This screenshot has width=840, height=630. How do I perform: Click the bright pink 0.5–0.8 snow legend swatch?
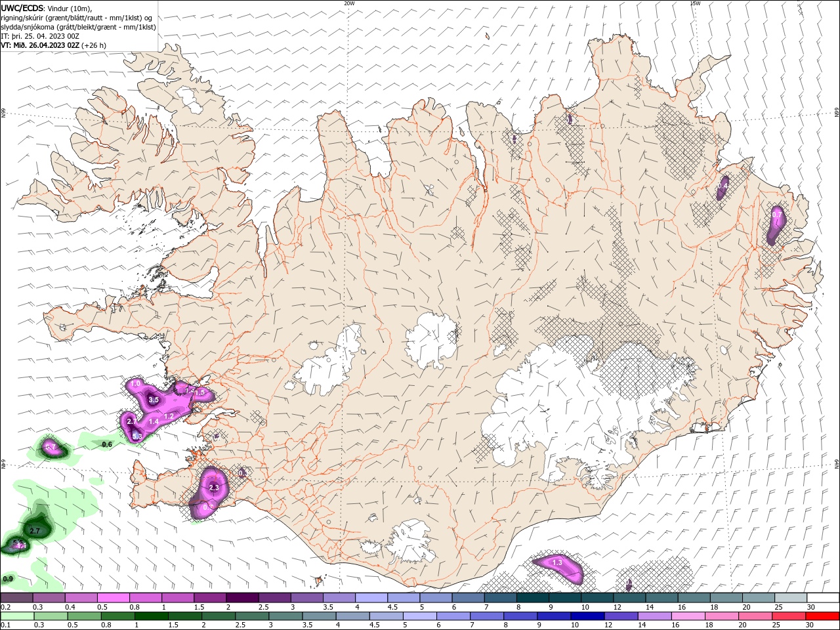(114, 598)
